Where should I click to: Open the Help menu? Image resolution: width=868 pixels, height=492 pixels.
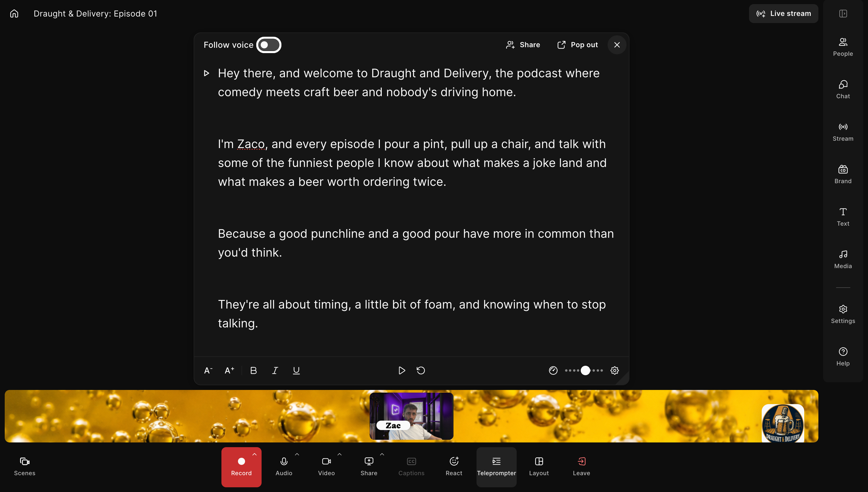tap(843, 357)
